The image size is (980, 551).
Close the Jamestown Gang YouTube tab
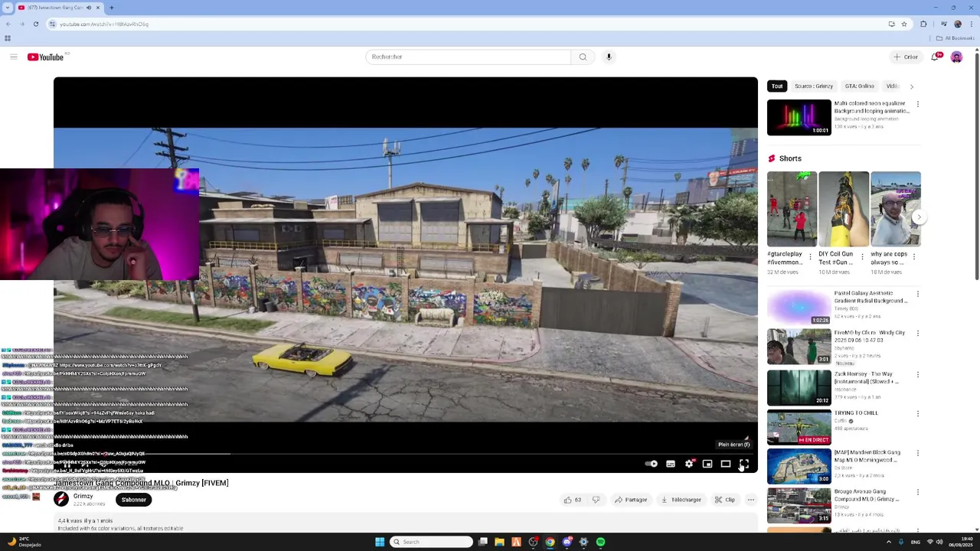point(97,8)
